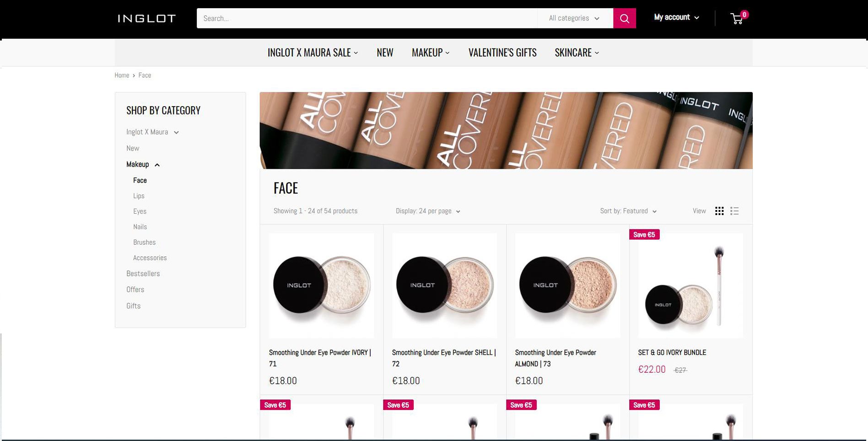Click the INGLOT logo
868x441 pixels.
tap(146, 18)
